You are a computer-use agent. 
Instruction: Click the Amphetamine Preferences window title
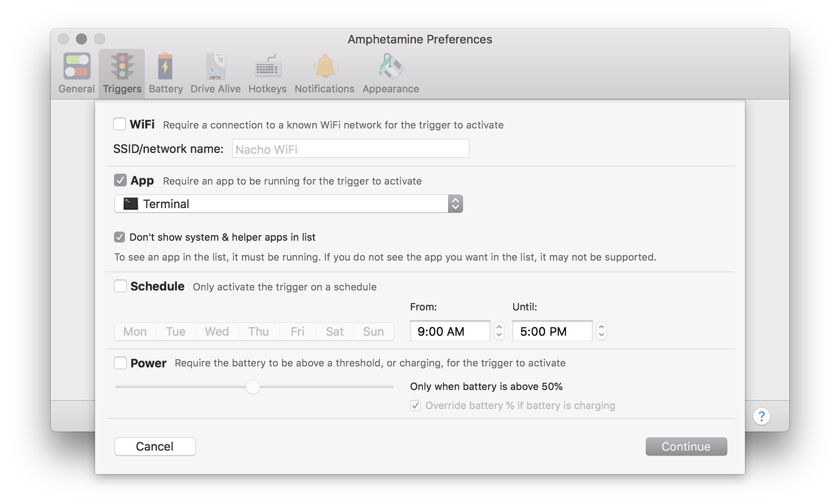pyautogui.click(x=420, y=39)
